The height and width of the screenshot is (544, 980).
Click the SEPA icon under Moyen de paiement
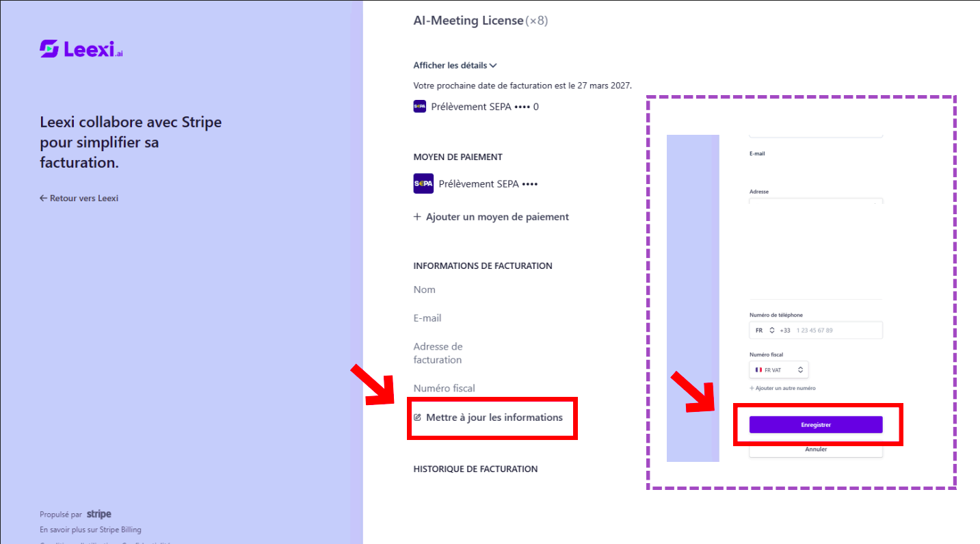coord(423,183)
